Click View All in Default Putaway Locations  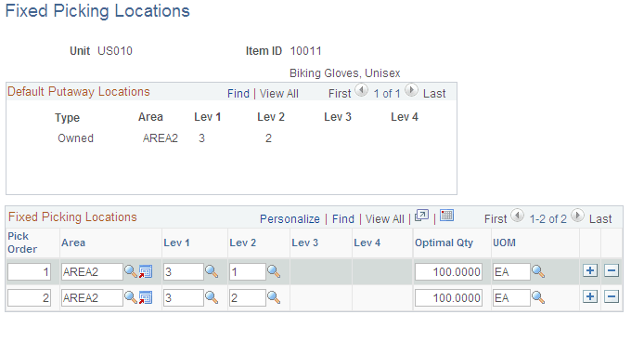point(279,94)
